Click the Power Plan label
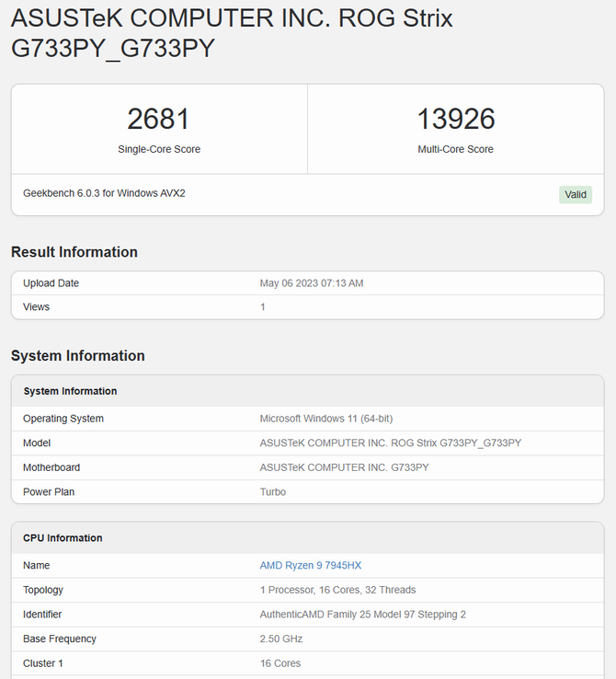The image size is (616, 679). pos(49,492)
